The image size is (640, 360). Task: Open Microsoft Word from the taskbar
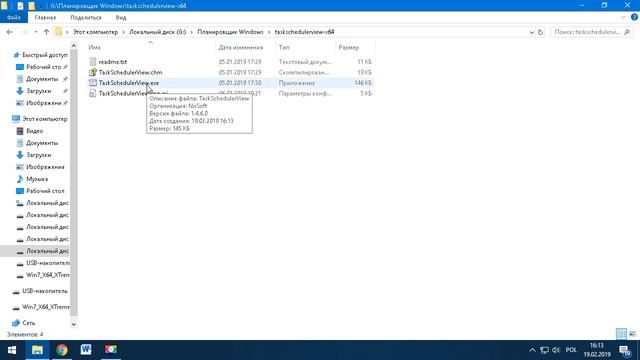86,350
